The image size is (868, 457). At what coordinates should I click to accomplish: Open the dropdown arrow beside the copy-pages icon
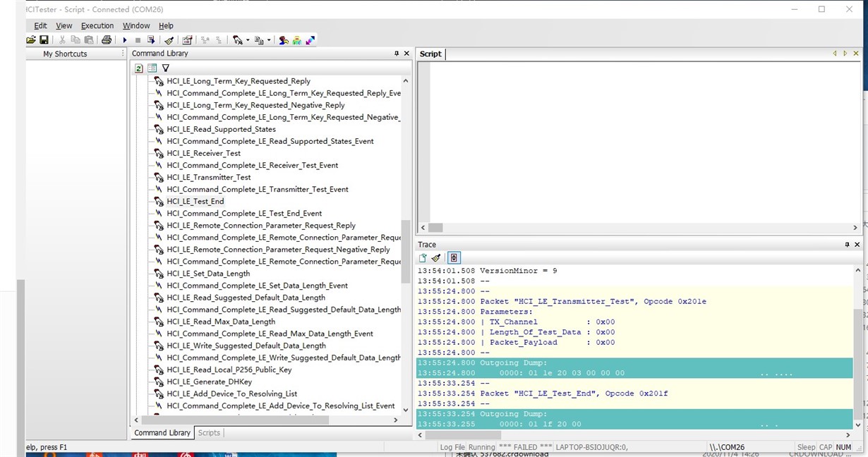click(x=269, y=40)
